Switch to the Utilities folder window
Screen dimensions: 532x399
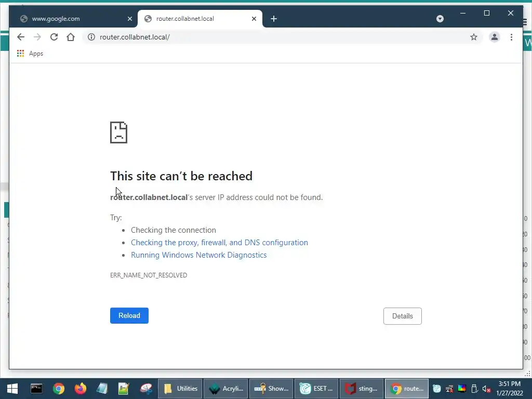coord(180,389)
